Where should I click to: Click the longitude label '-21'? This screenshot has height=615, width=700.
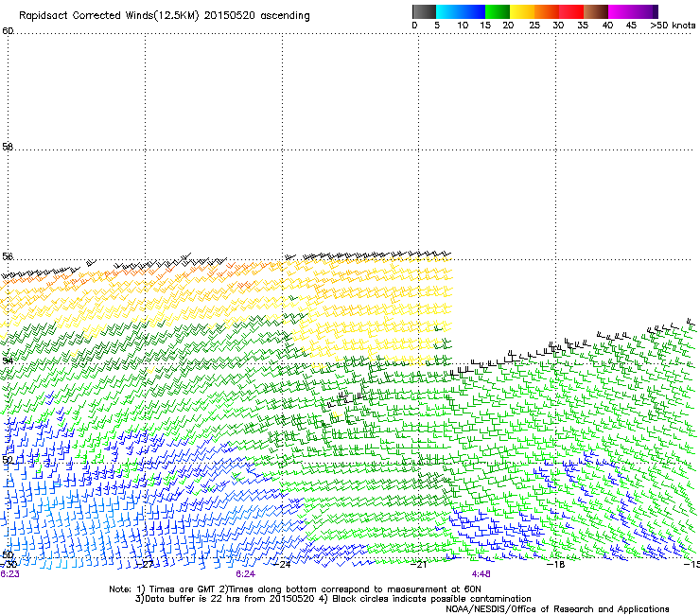coord(418,564)
